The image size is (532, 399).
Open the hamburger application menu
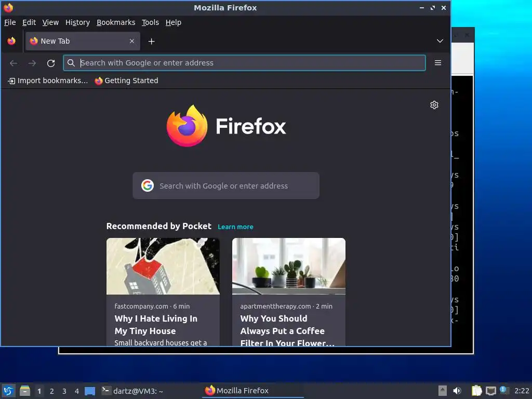[x=438, y=63]
